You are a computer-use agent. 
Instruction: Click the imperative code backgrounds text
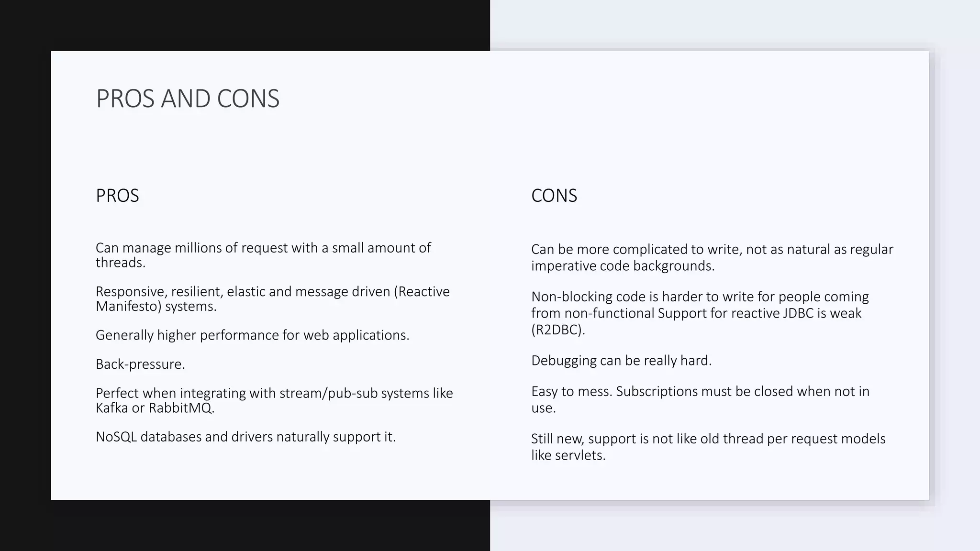(x=623, y=266)
